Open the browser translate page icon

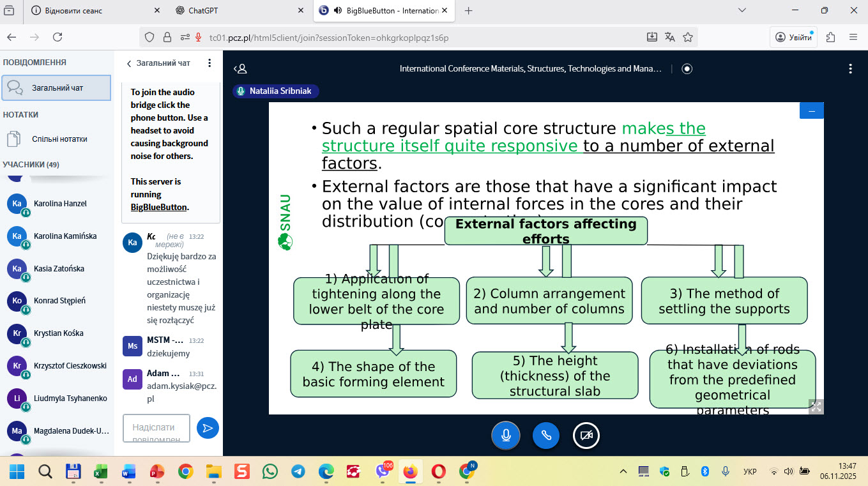[x=670, y=37]
